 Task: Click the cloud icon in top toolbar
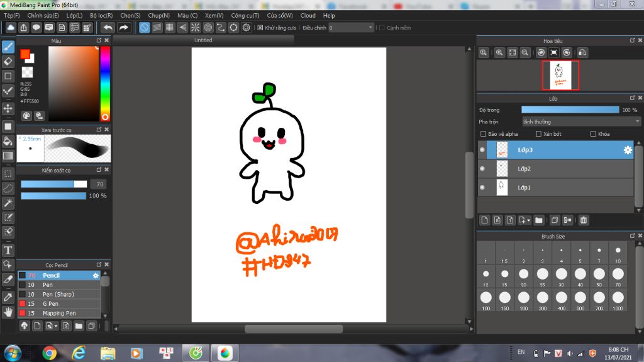[11, 28]
